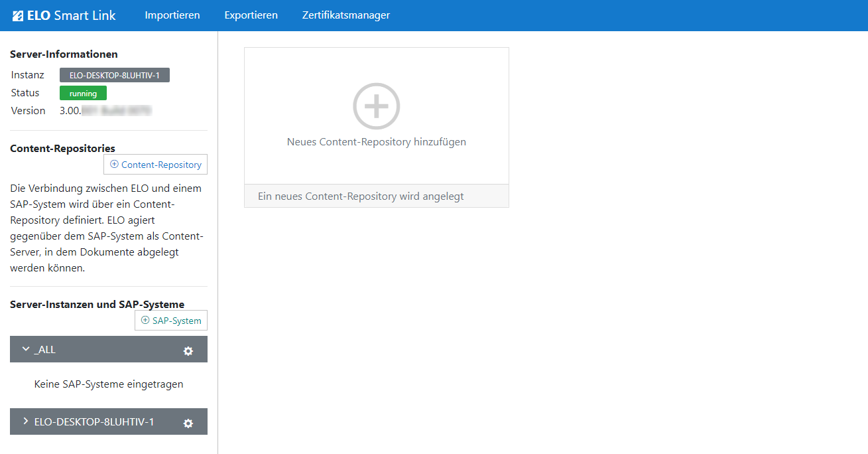
Task: Click the running status badge
Action: (x=83, y=94)
